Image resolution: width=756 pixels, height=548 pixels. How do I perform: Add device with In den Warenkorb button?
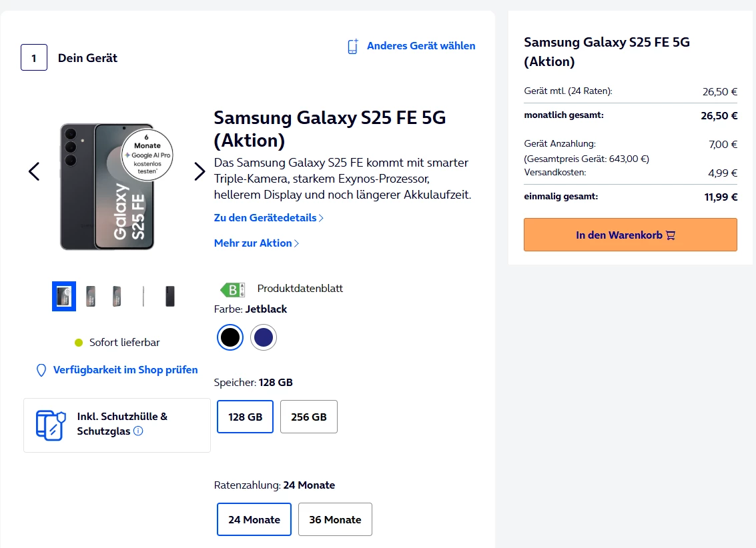(630, 235)
